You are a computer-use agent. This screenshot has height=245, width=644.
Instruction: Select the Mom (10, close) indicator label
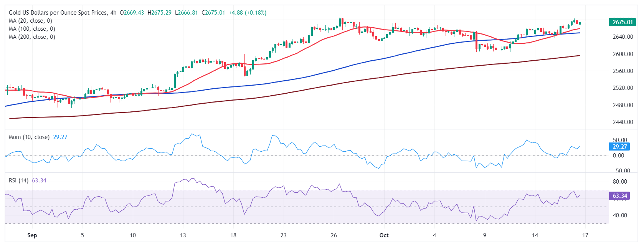(29, 137)
